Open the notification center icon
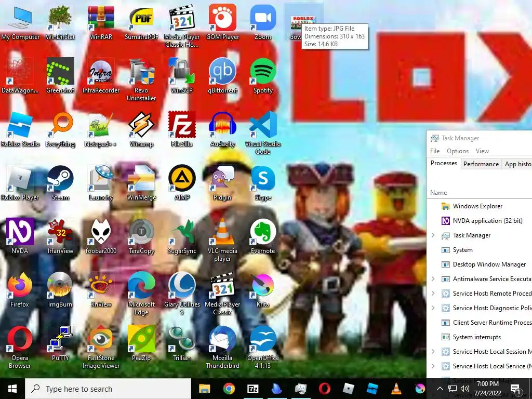532x399 pixels. point(516,389)
